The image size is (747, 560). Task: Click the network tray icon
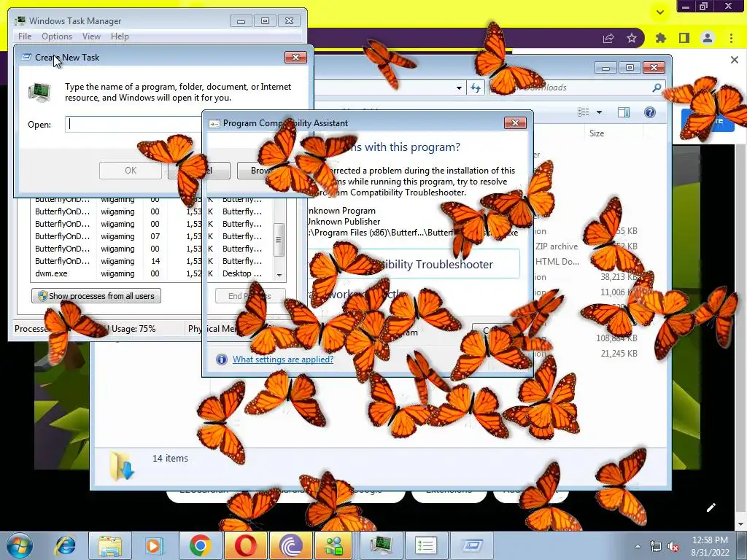tap(656, 546)
